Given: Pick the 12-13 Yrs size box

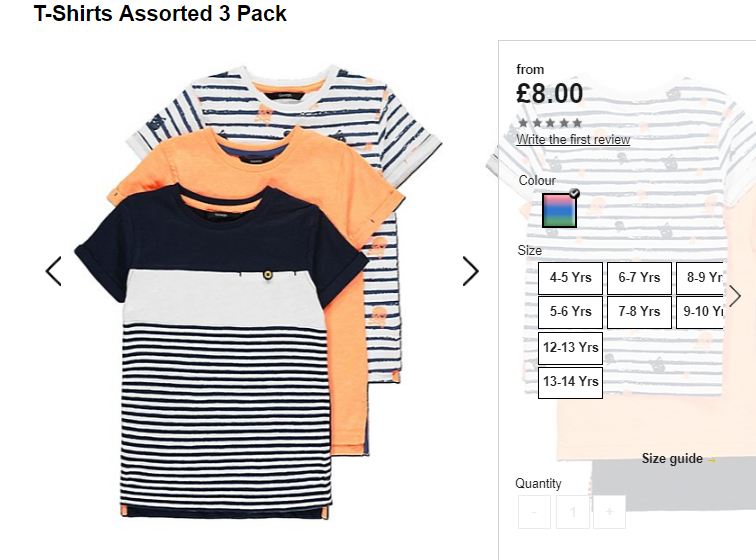Looking at the screenshot, I should 570,348.
